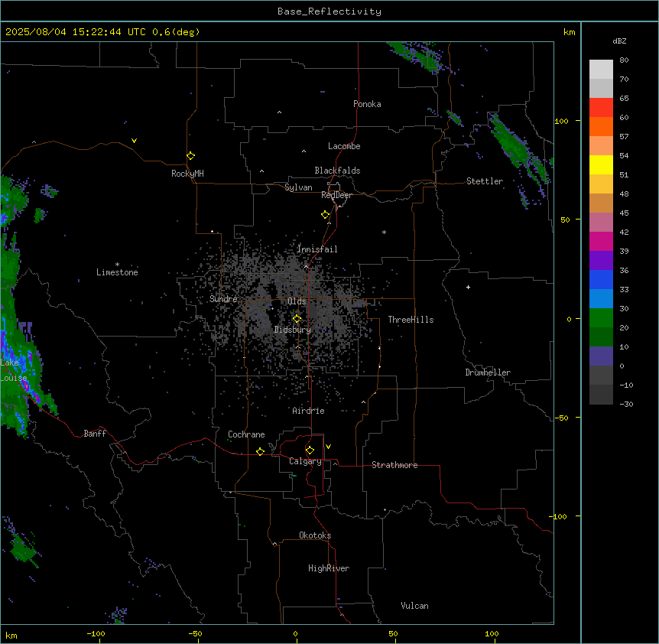Click the Sylvan town label
Image resolution: width=659 pixels, height=644 pixels.
[298, 187]
